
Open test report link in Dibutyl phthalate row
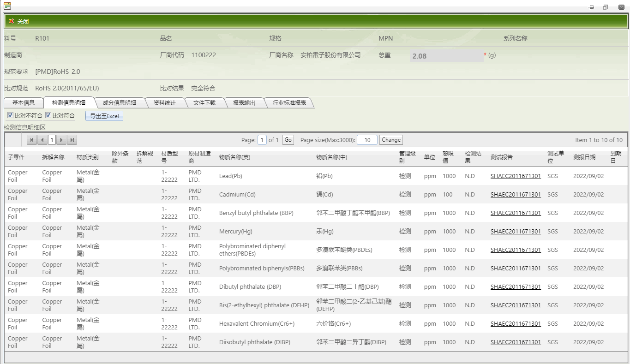(x=516, y=287)
